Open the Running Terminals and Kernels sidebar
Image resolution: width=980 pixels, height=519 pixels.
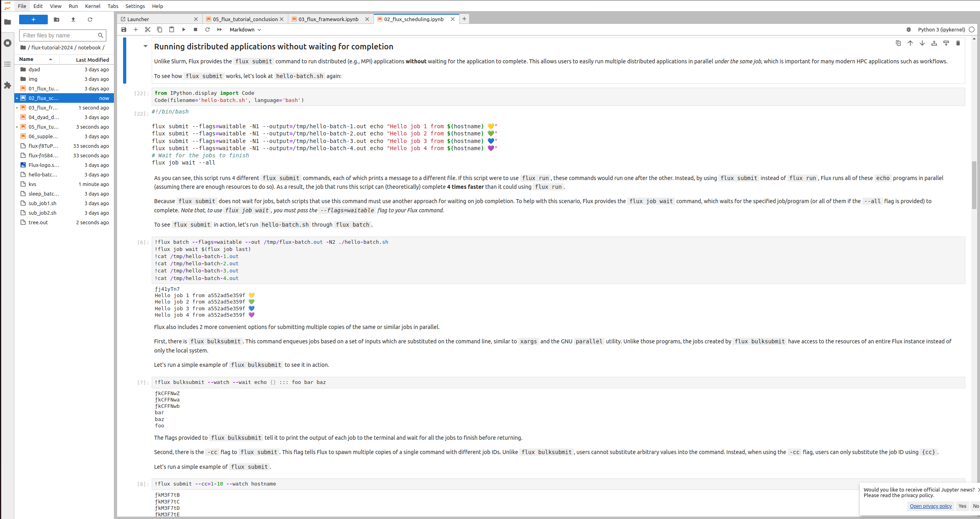tap(7, 43)
